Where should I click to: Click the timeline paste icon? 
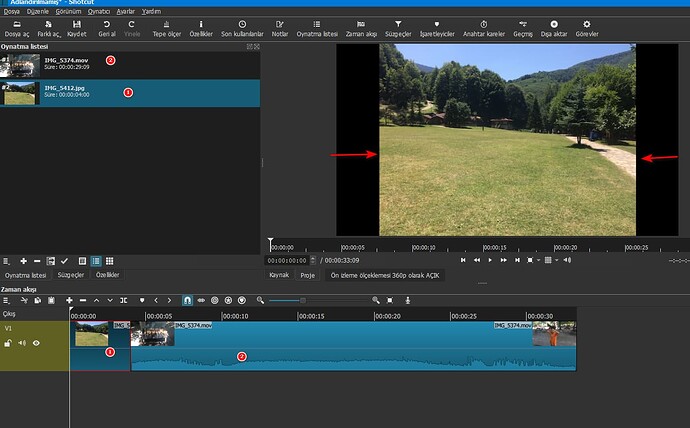51,300
